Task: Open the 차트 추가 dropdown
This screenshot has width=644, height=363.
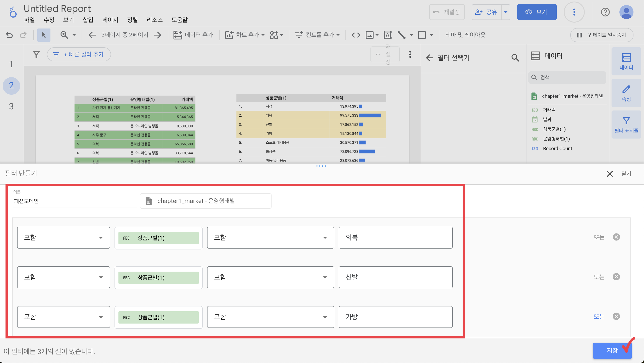Action: point(245,35)
